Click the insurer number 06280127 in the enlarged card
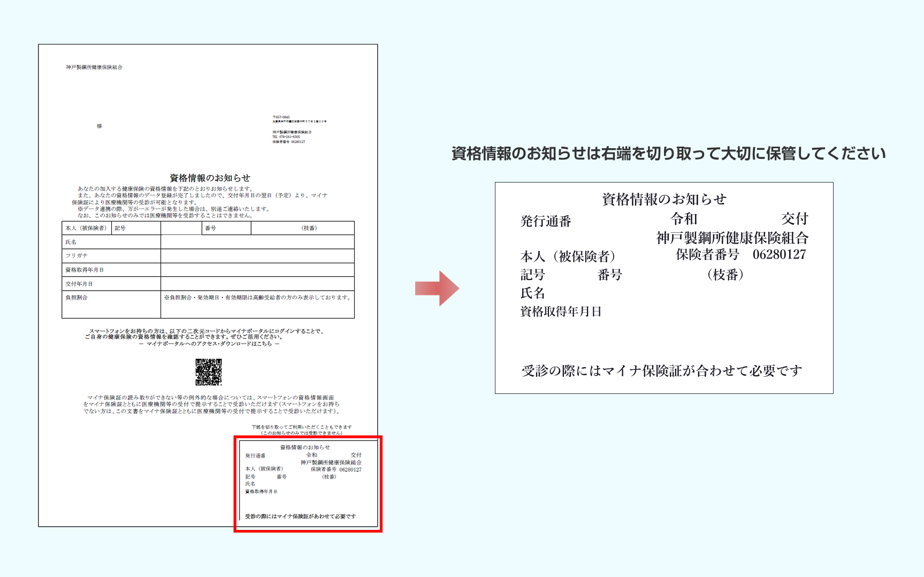Image resolution: width=924 pixels, height=577 pixels. pos(779,255)
